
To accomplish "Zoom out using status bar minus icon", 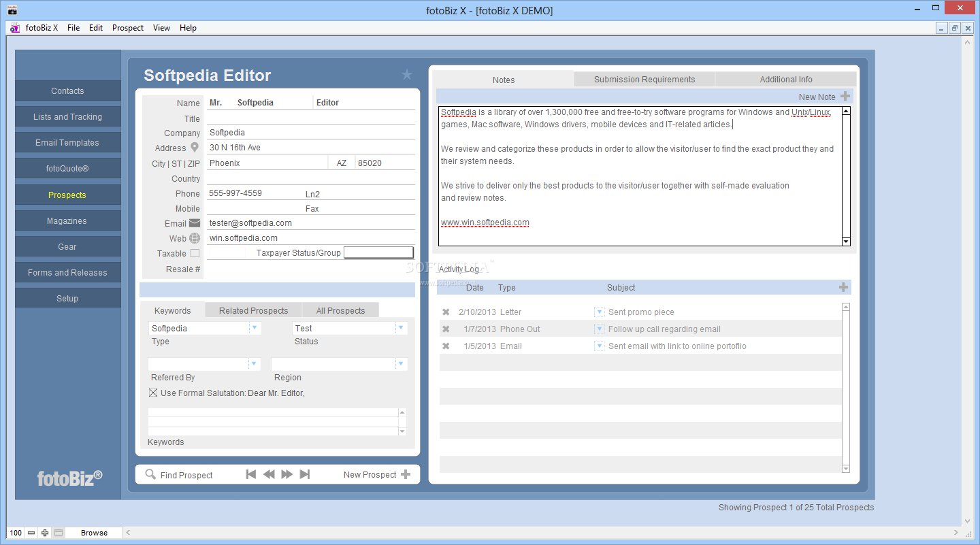I will 32,533.
